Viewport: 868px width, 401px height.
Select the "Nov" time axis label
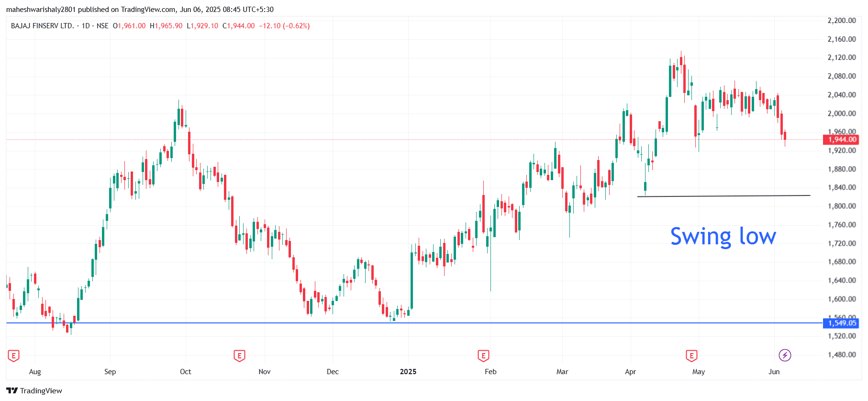click(265, 372)
